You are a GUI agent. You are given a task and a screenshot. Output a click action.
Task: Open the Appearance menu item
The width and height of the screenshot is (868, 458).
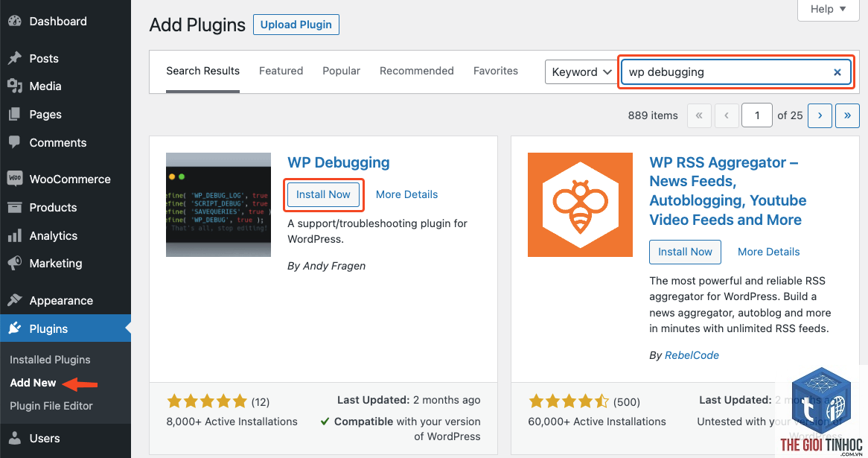coord(66,300)
